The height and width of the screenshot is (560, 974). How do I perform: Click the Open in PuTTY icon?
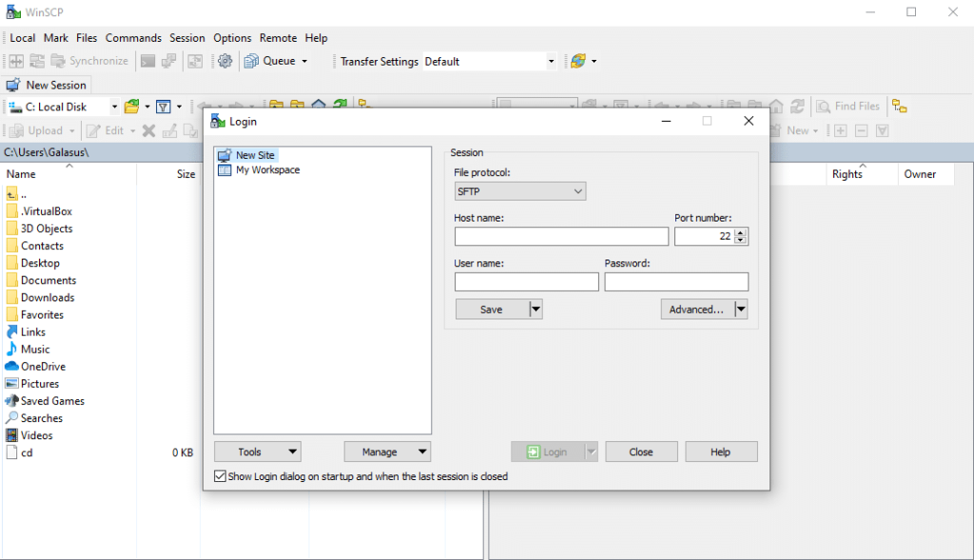pyautogui.click(x=169, y=61)
